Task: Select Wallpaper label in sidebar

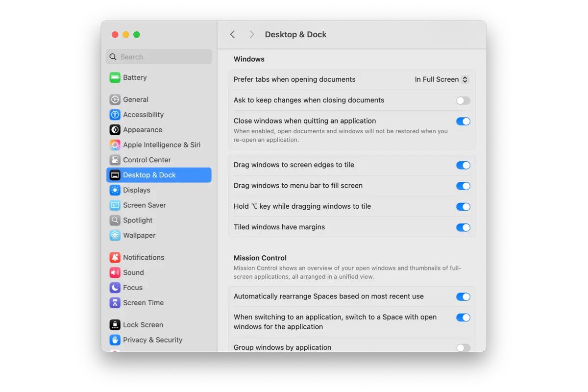Action: [139, 236]
